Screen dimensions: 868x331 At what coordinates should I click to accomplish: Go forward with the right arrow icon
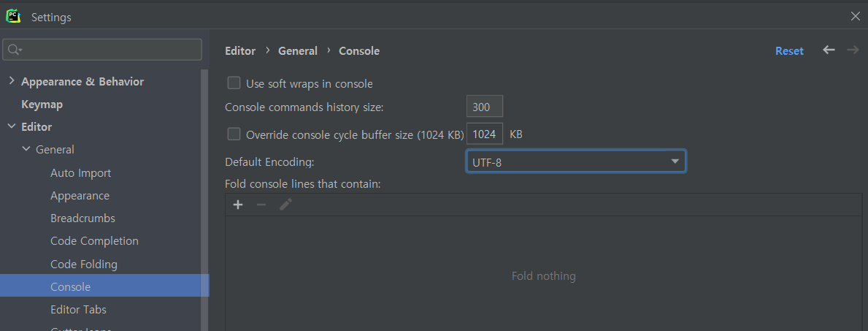point(853,50)
